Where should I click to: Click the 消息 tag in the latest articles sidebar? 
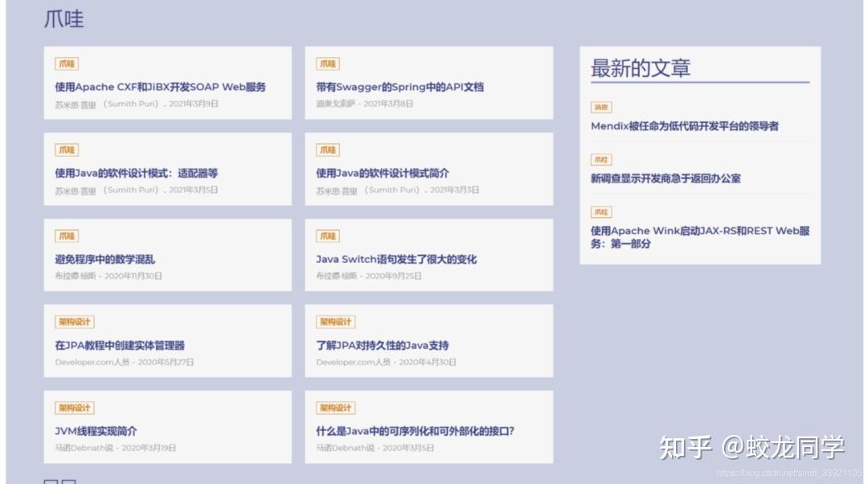click(601, 106)
